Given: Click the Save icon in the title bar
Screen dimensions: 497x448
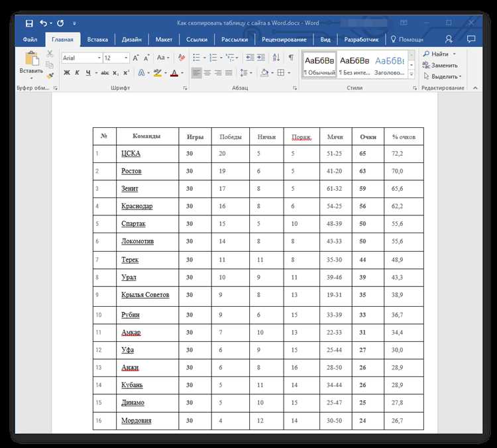Looking at the screenshot, I should click(29, 23).
